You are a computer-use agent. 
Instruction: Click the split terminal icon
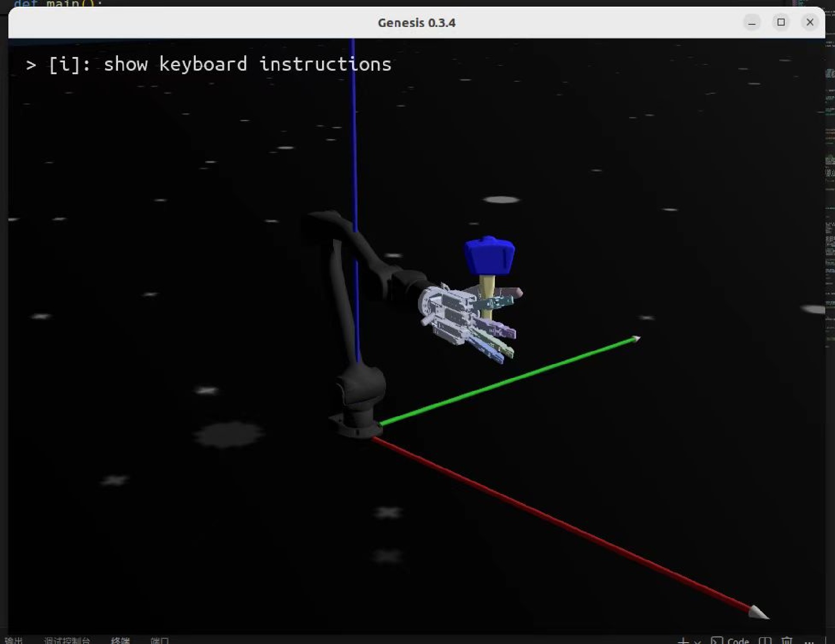coord(765,641)
